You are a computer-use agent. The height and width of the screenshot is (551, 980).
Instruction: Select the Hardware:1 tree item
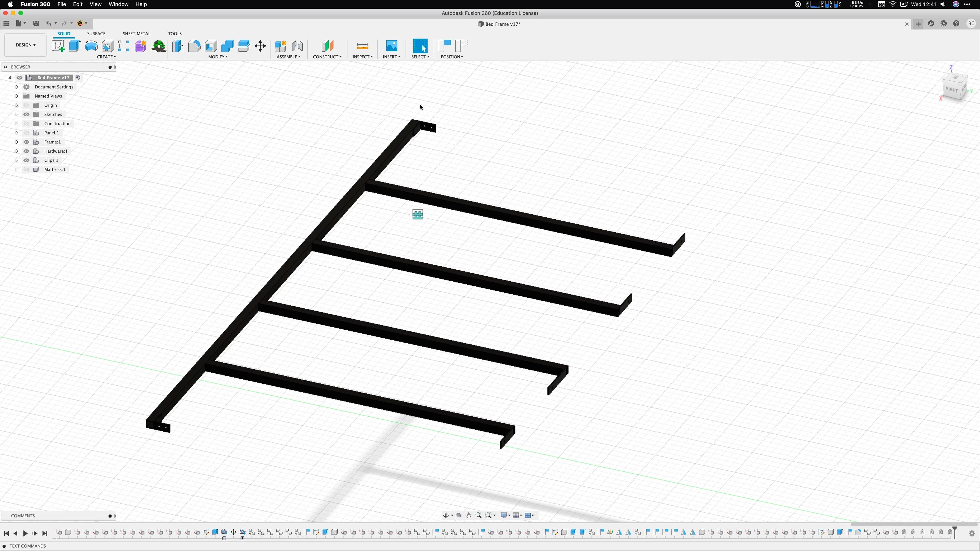pyautogui.click(x=56, y=151)
